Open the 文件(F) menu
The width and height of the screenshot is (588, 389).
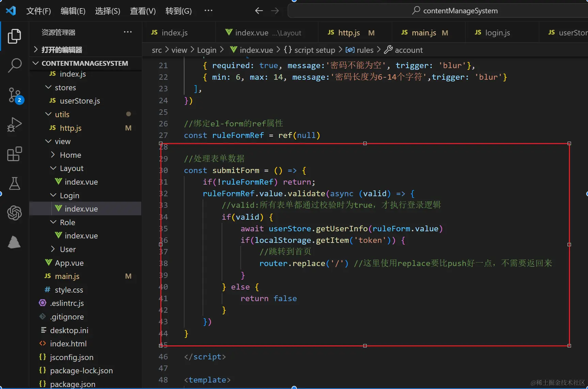38,11
